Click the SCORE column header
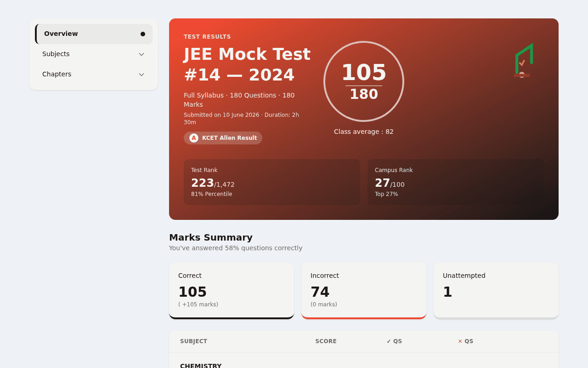This screenshot has height=368, width=588. [x=326, y=341]
